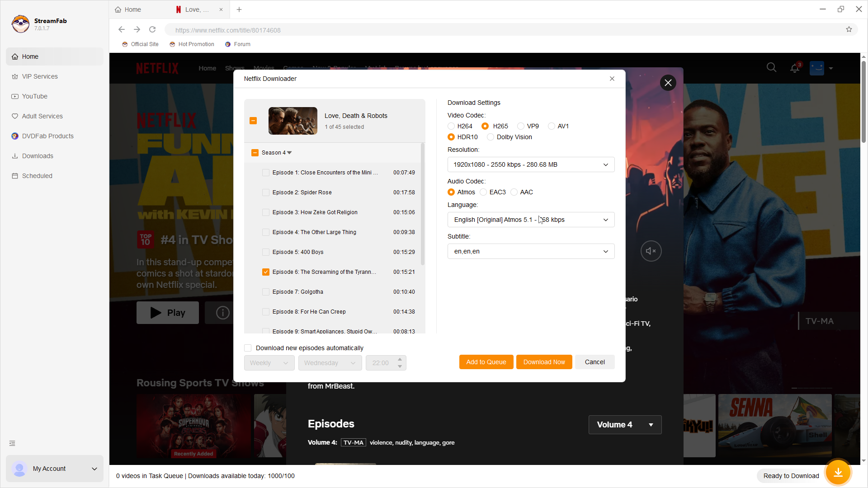The height and width of the screenshot is (488, 868).
Task: Open the Downloads sidebar section
Action: (x=55, y=156)
